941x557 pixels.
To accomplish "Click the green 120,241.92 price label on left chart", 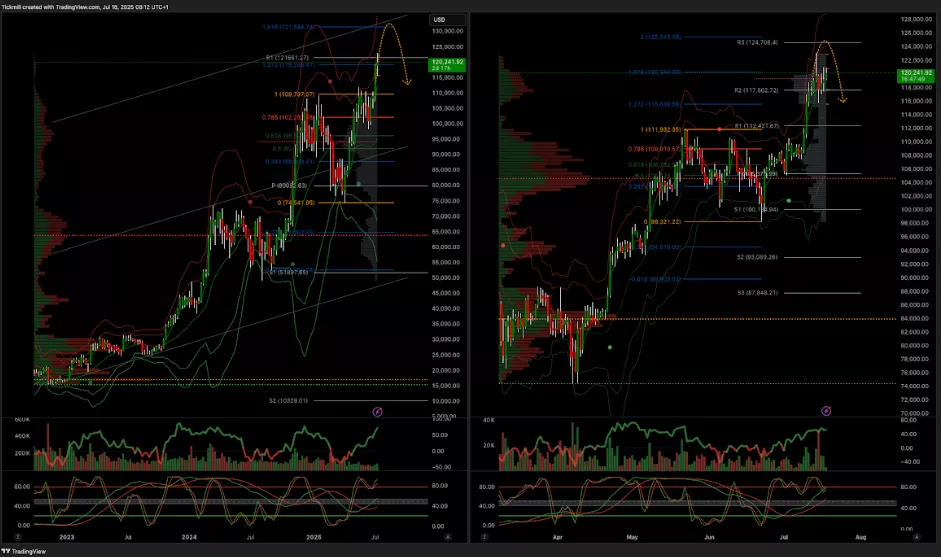I will 444,65.
